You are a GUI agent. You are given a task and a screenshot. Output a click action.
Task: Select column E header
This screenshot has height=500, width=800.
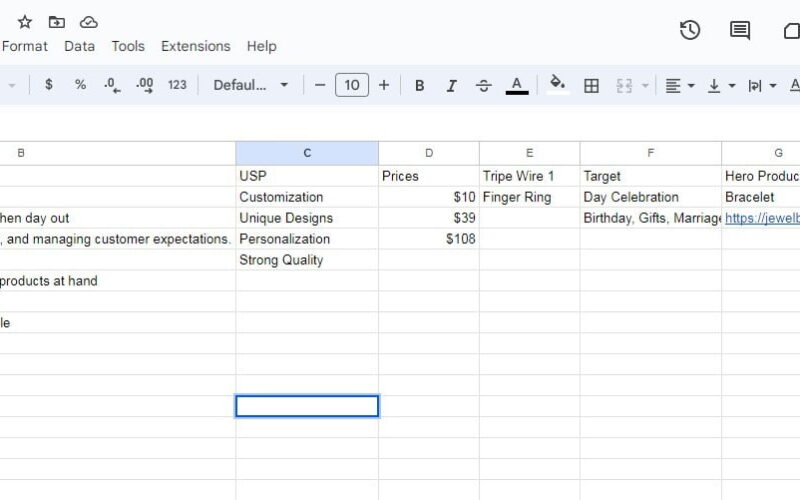coord(530,153)
